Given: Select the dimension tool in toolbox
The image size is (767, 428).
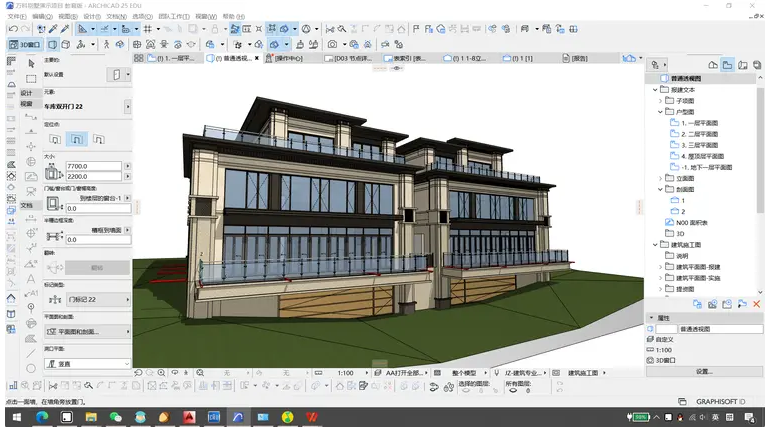Looking at the screenshot, I should coord(31,219).
